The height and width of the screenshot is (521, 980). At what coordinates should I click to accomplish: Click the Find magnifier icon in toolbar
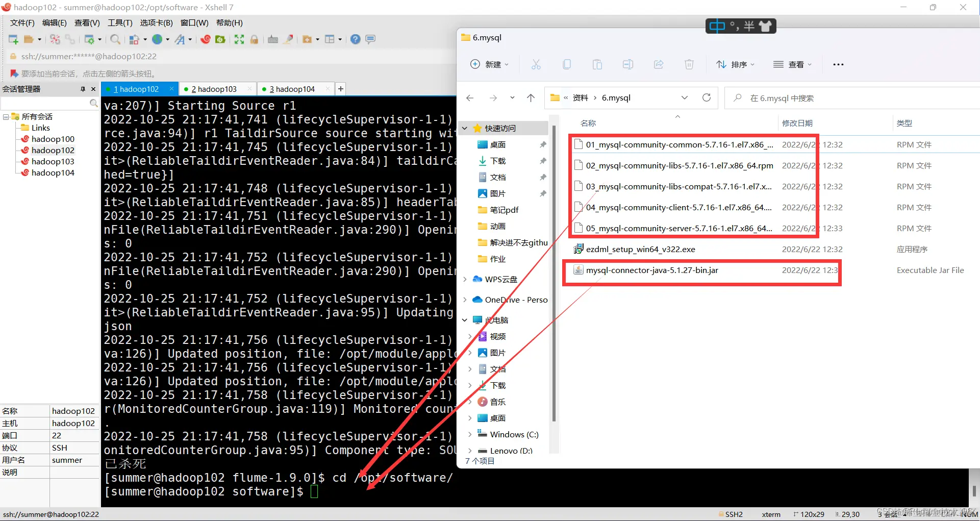[115, 39]
